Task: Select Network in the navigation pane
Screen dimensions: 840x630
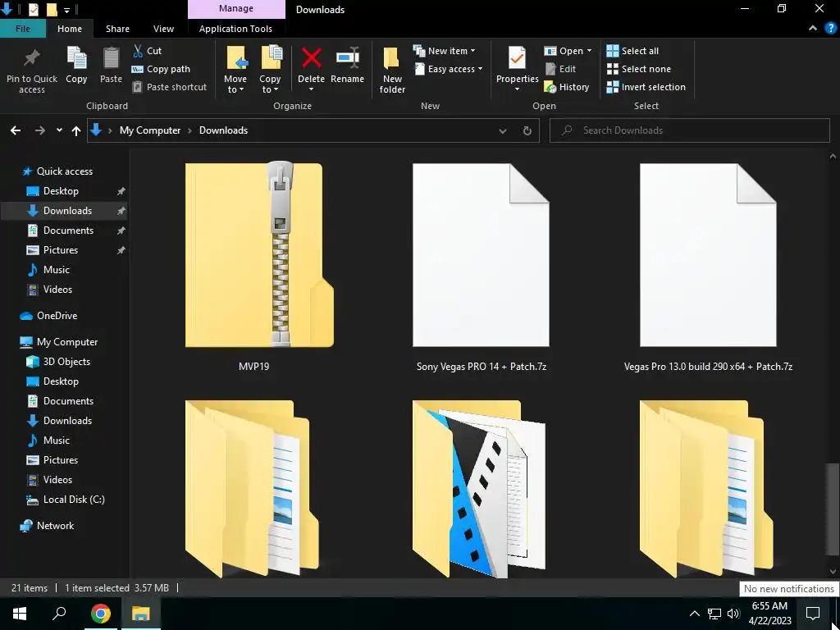Action: pos(55,526)
